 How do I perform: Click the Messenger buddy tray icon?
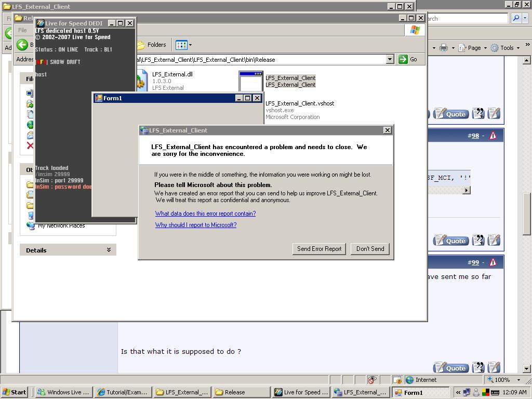(x=476, y=393)
